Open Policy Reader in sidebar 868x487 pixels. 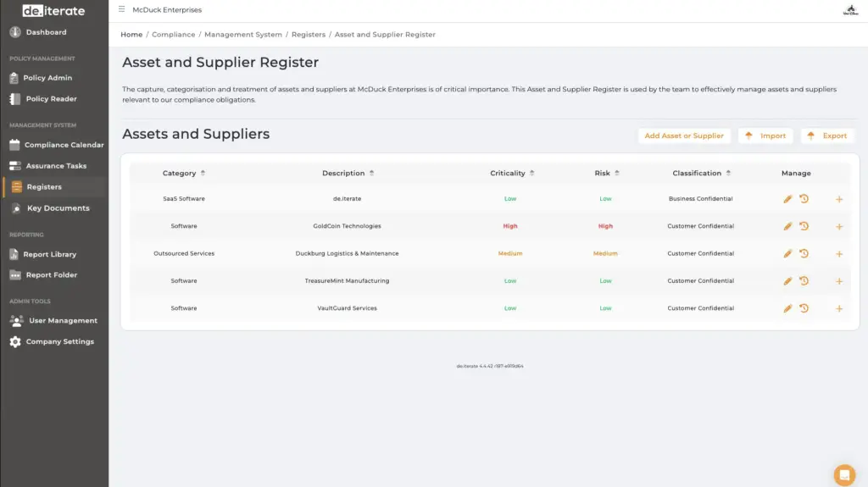tap(51, 99)
